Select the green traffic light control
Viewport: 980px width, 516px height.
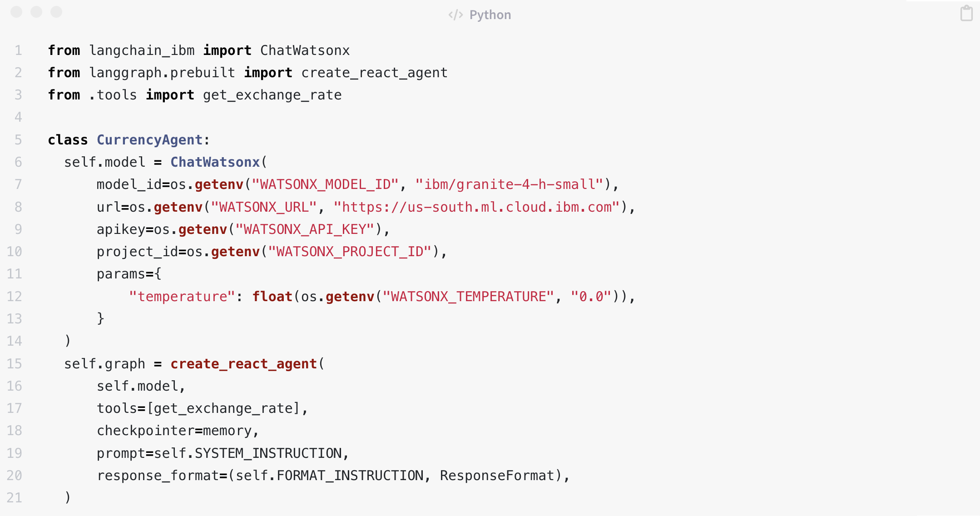[56, 13]
